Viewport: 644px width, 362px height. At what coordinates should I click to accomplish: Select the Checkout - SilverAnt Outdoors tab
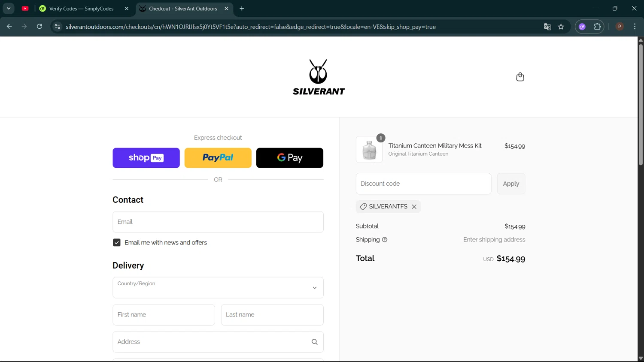pos(183,9)
